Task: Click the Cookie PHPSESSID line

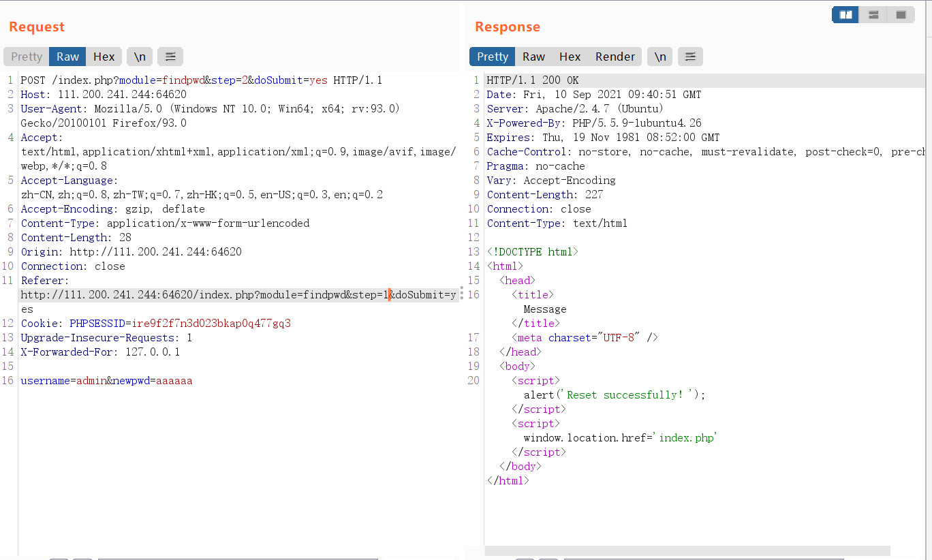Action: tap(155, 324)
